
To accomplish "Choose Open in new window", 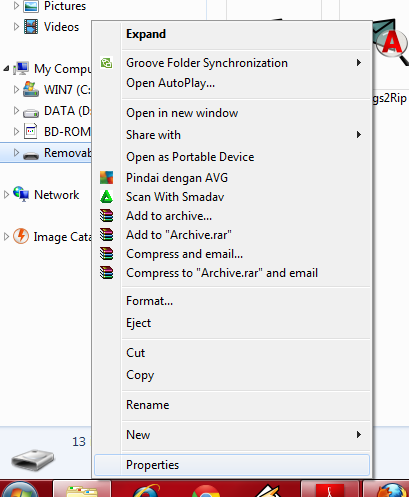I will 232,113.
